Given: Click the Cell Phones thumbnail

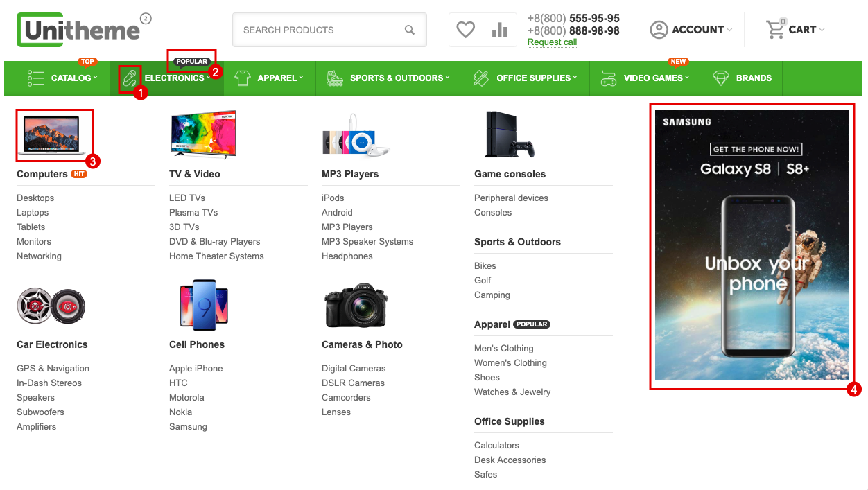Looking at the screenshot, I should [204, 304].
